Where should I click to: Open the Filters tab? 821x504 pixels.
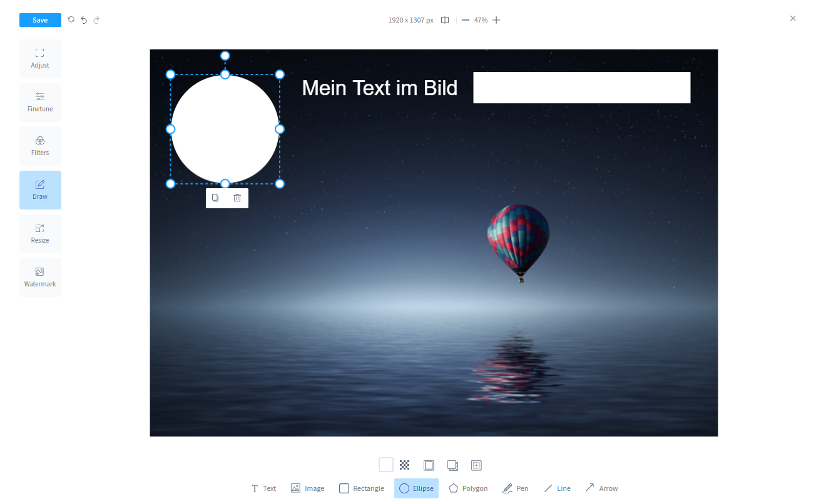pyautogui.click(x=40, y=146)
